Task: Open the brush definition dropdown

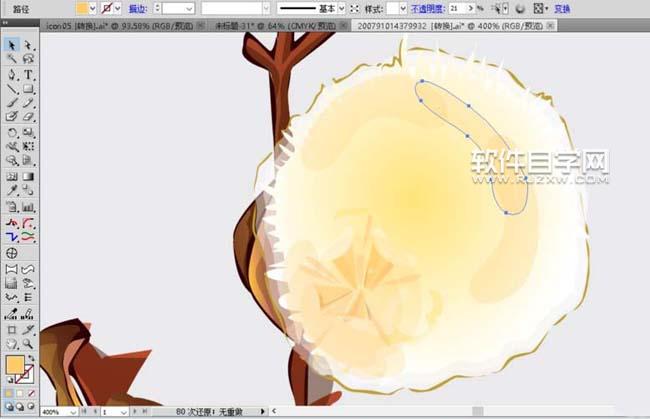Action: coord(266,8)
